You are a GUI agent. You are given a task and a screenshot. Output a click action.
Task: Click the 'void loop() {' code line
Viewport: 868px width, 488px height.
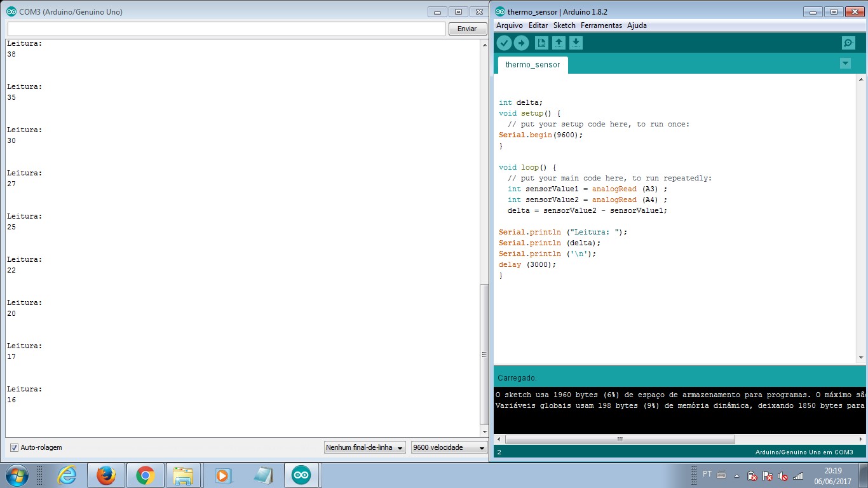pyautogui.click(x=527, y=167)
